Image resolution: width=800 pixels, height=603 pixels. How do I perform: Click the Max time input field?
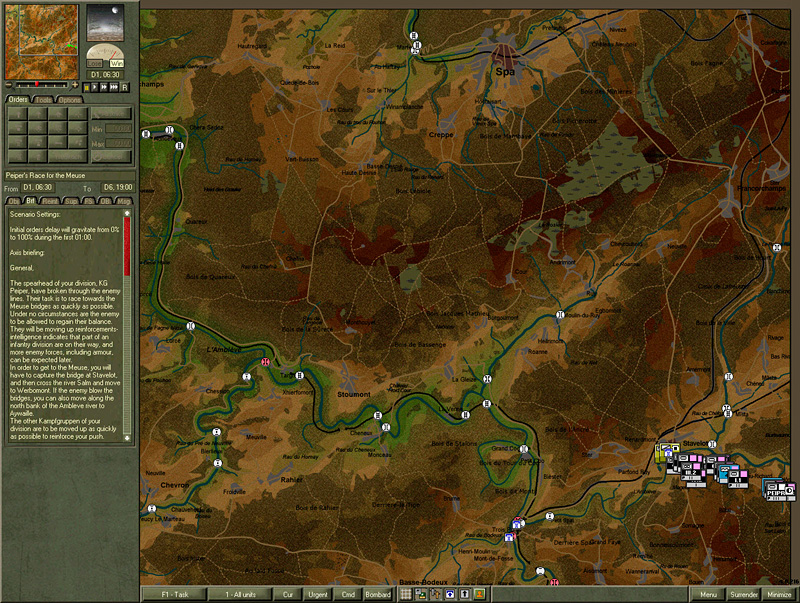[118, 144]
